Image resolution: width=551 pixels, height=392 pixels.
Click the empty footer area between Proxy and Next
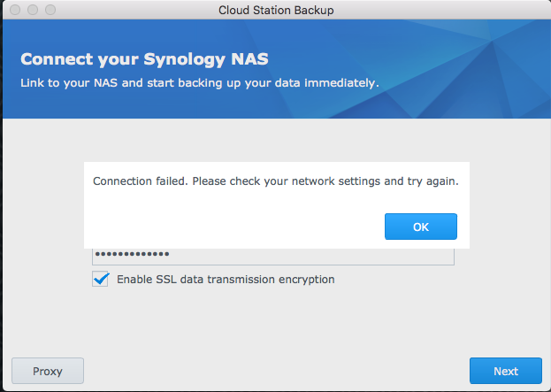point(274,371)
